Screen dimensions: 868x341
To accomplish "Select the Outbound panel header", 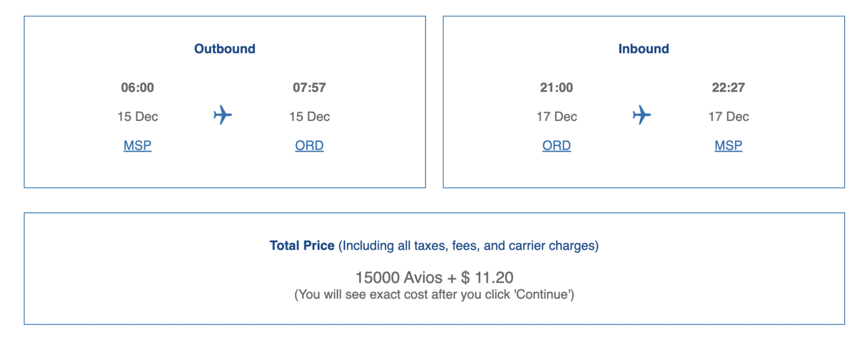I will pos(224,49).
